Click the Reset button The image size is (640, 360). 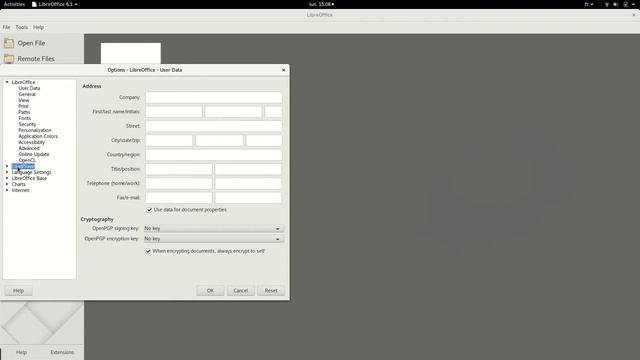click(271, 291)
